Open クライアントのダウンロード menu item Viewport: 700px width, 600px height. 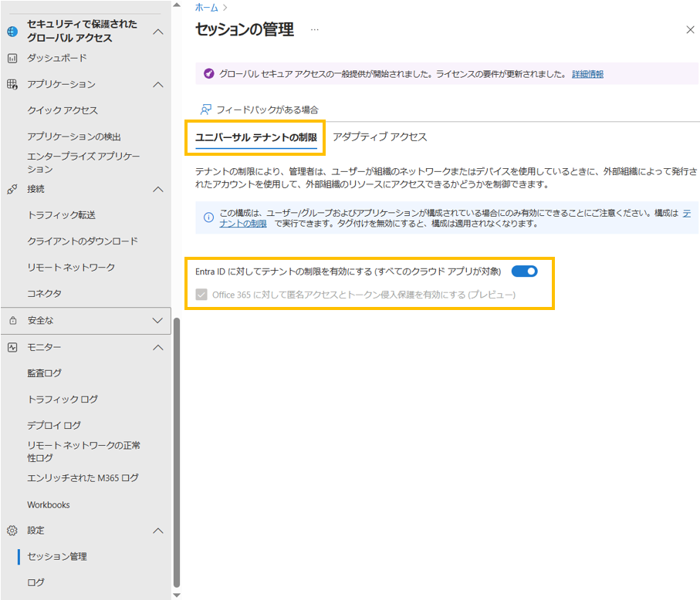click(x=83, y=241)
